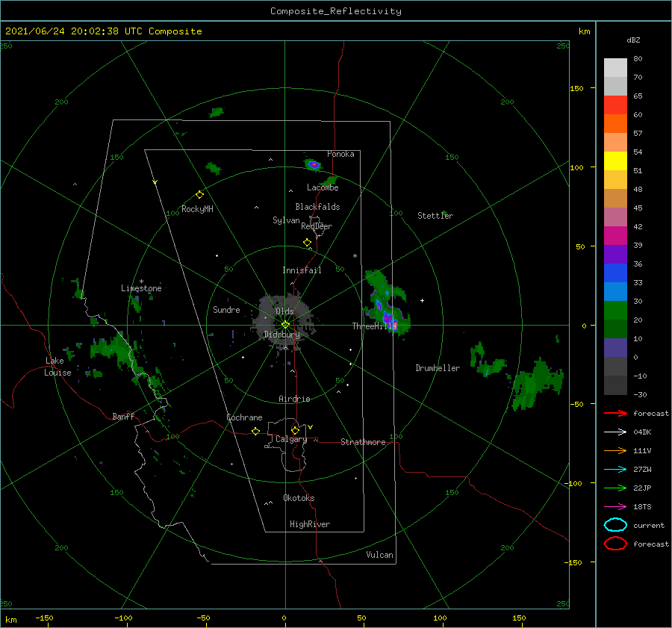Click the -150 tick on bottom axis
672x628 pixels.
point(44,618)
